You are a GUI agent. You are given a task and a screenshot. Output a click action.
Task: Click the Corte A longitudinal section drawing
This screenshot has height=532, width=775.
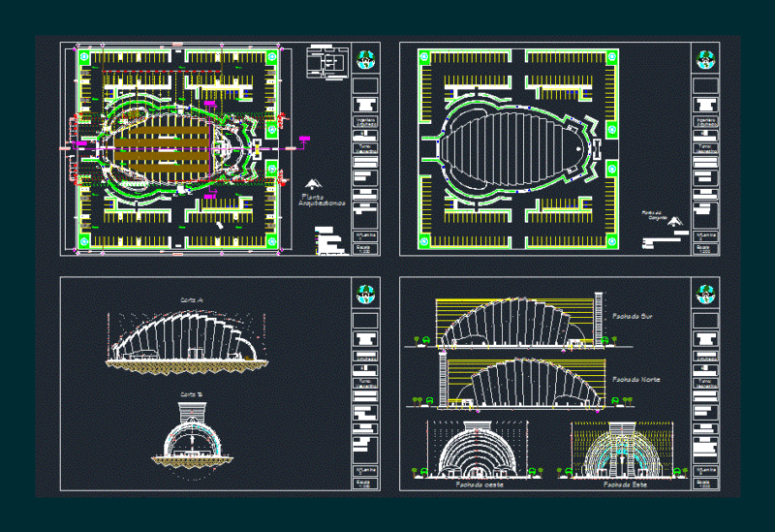click(187, 343)
